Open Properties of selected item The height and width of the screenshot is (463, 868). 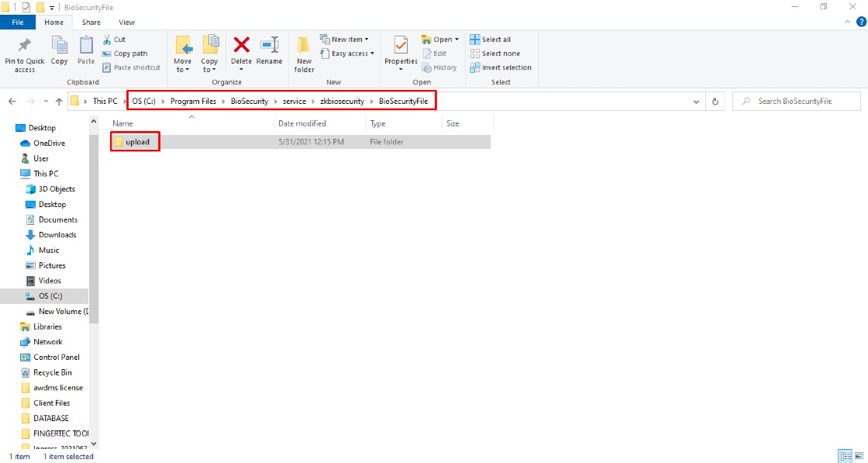(401, 54)
